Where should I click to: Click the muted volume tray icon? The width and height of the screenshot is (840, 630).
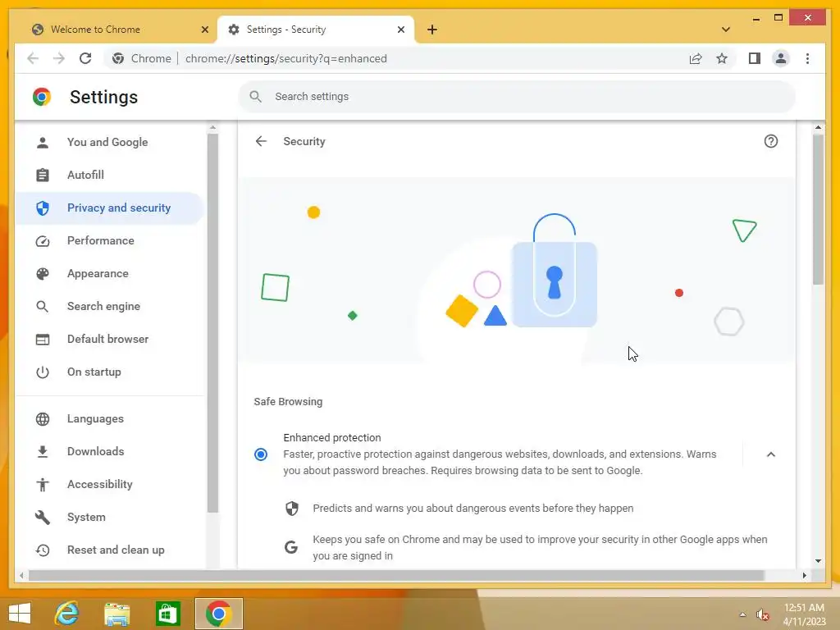[x=763, y=614]
